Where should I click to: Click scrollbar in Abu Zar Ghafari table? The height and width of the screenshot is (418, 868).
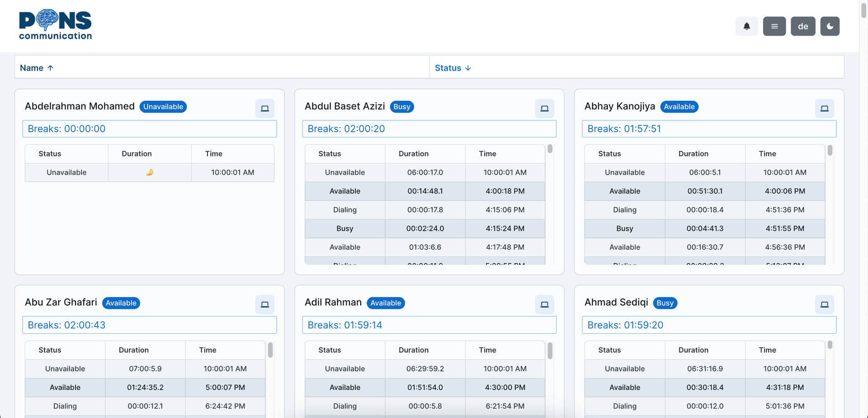[270, 350]
